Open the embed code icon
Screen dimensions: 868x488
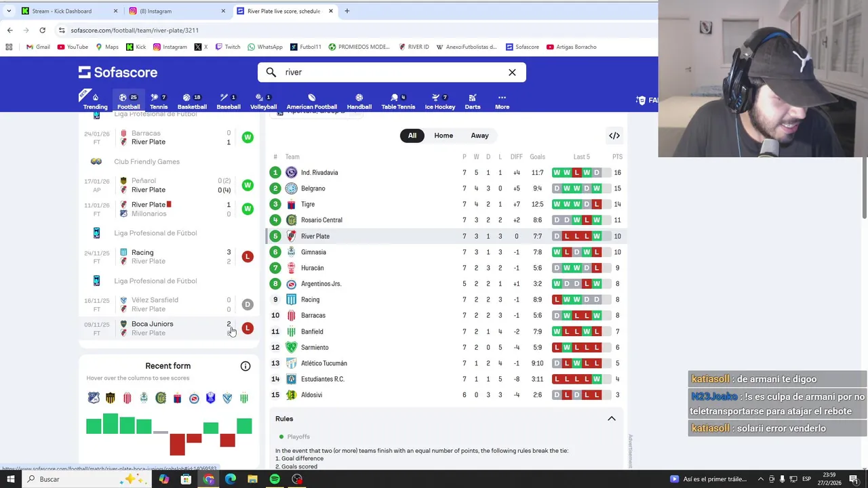[x=614, y=136]
